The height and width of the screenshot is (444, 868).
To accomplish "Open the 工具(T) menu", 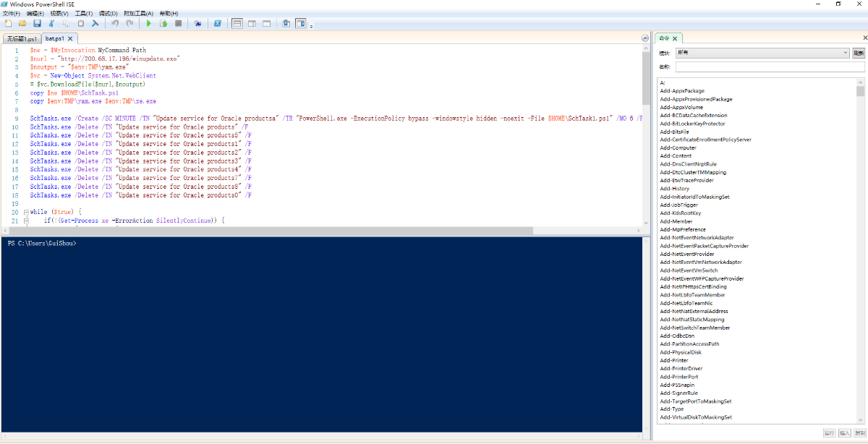I will click(84, 13).
